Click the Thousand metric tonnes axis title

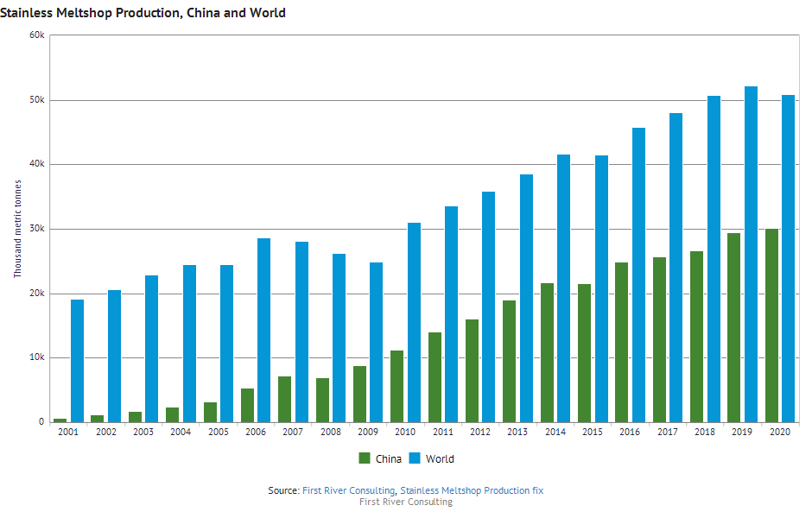[x=17, y=229]
